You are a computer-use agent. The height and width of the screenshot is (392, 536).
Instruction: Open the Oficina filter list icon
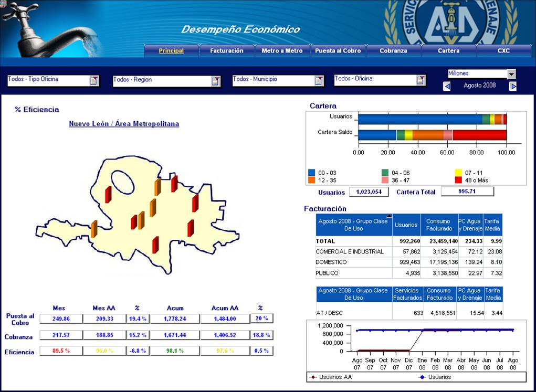pos(421,80)
